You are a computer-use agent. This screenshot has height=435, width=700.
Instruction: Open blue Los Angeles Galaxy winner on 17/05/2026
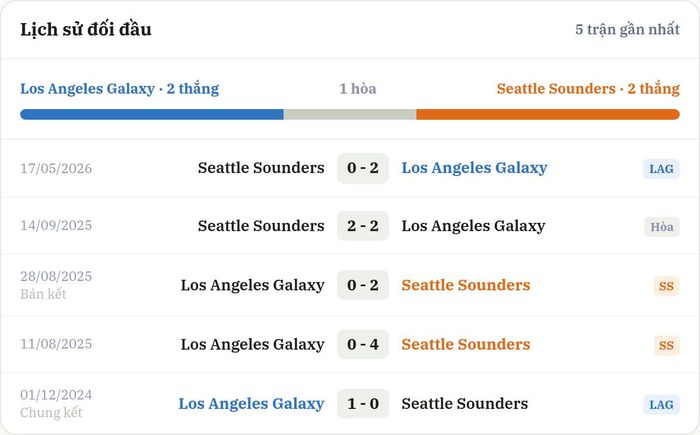click(474, 168)
